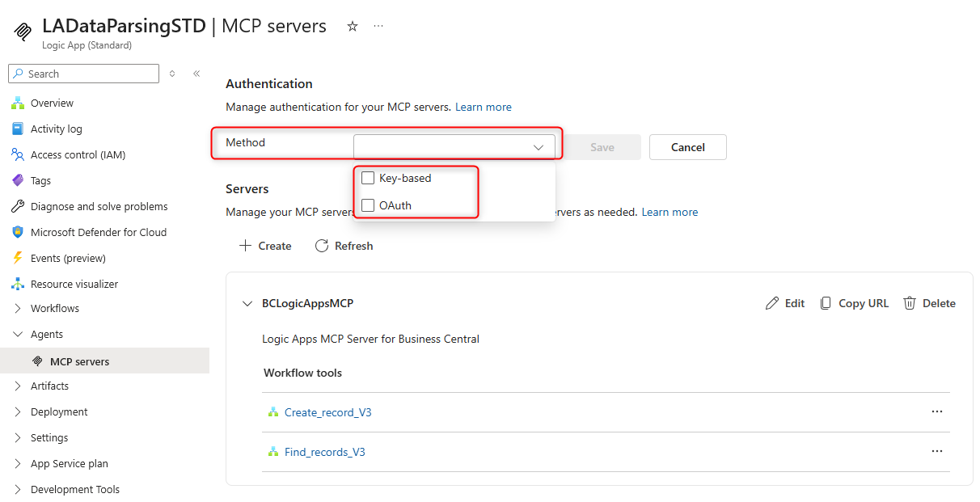The image size is (980, 502).
Task: Collapse the sidebar with double-chevron icon
Action: 196,74
